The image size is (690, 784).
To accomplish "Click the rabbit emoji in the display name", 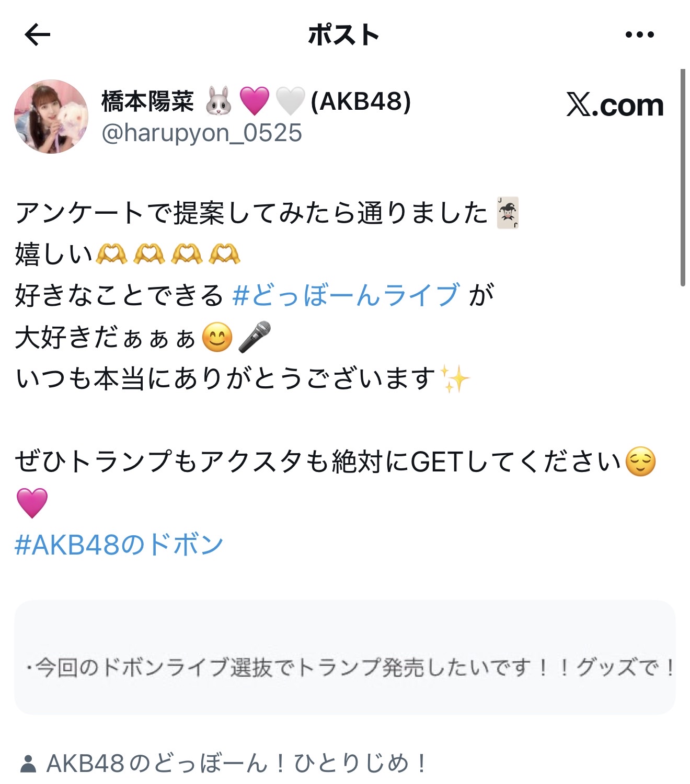I will click(x=218, y=101).
